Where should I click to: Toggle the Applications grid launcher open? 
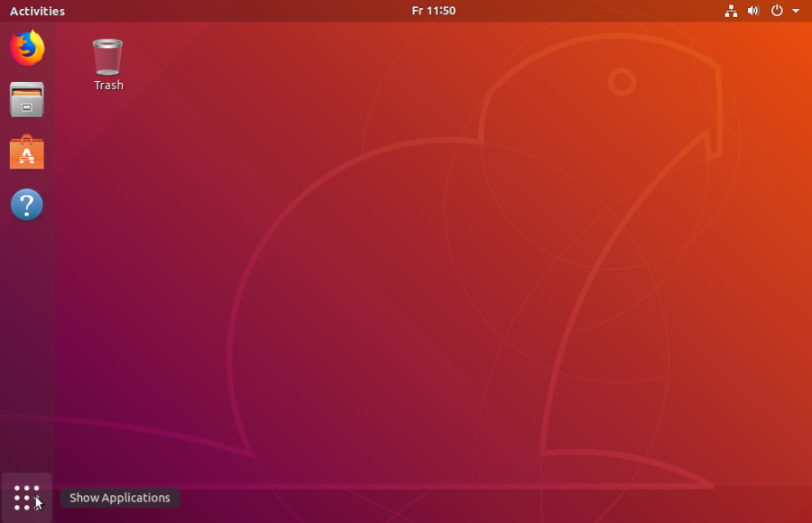(26, 498)
